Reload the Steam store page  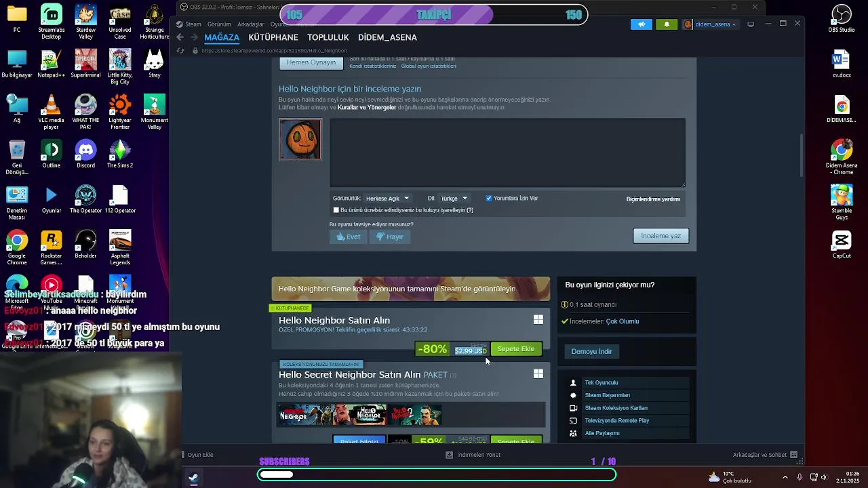(180, 51)
